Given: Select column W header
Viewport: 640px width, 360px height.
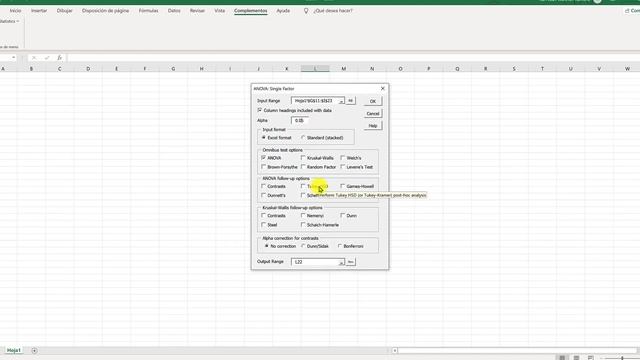Looking at the screenshot, I should pyautogui.click(x=627, y=69).
